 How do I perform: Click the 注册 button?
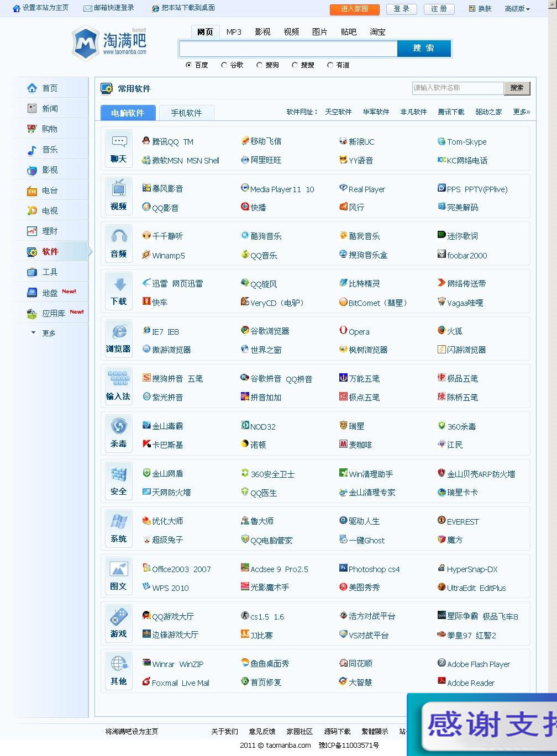(x=439, y=9)
